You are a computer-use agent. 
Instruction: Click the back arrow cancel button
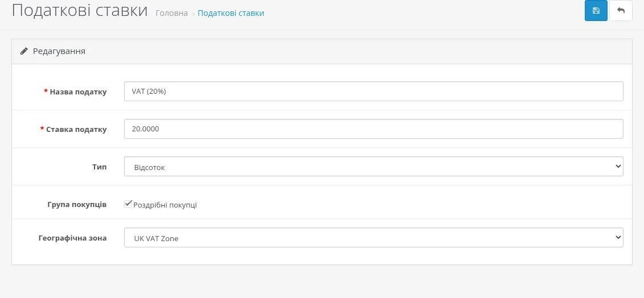621,11
